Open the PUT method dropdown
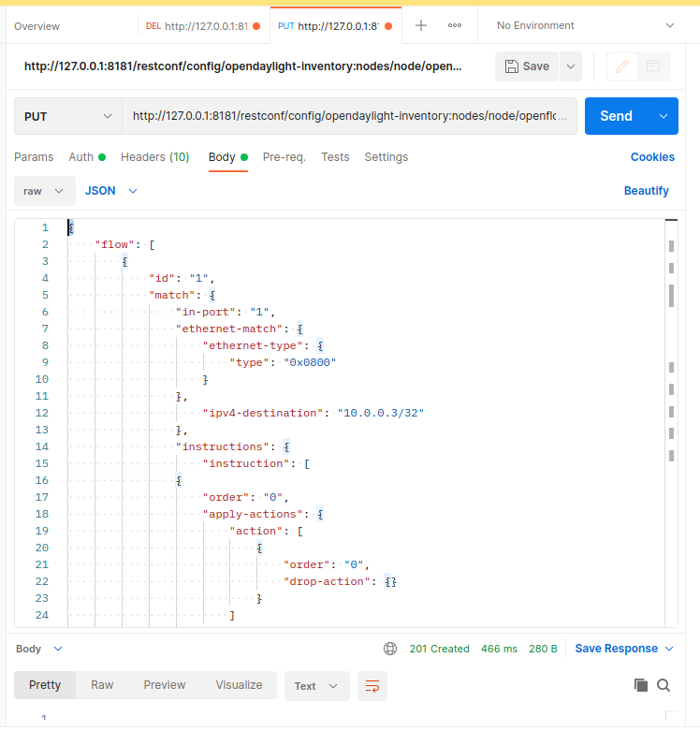Image resolution: width=700 pixels, height=731 pixels. click(x=67, y=116)
